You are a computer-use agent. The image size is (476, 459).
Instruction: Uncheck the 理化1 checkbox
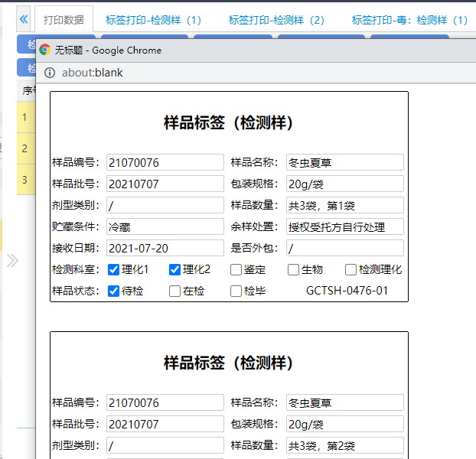[113, 269]
